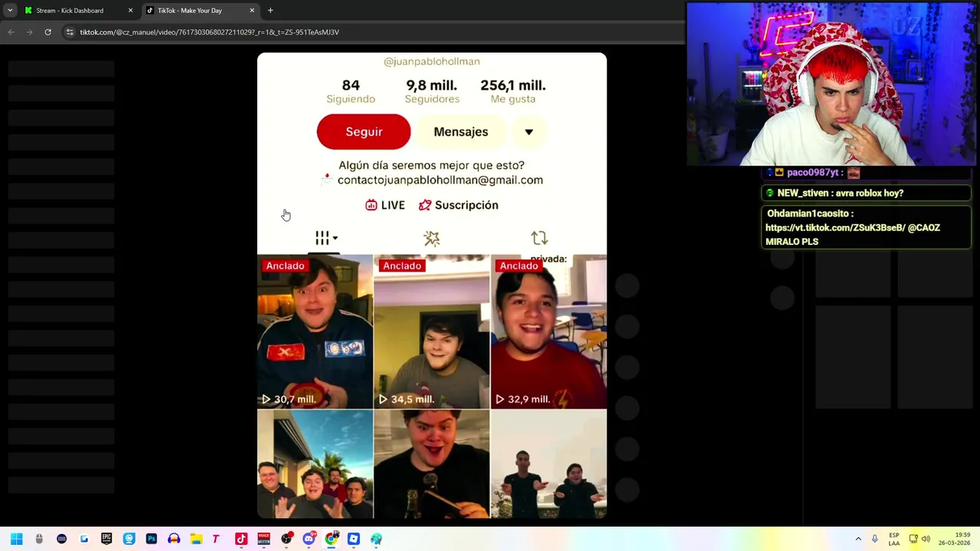Viewport: 980px width, 551px height.
Task: Open Discord from the taskbar
Action: pos(309,539)
